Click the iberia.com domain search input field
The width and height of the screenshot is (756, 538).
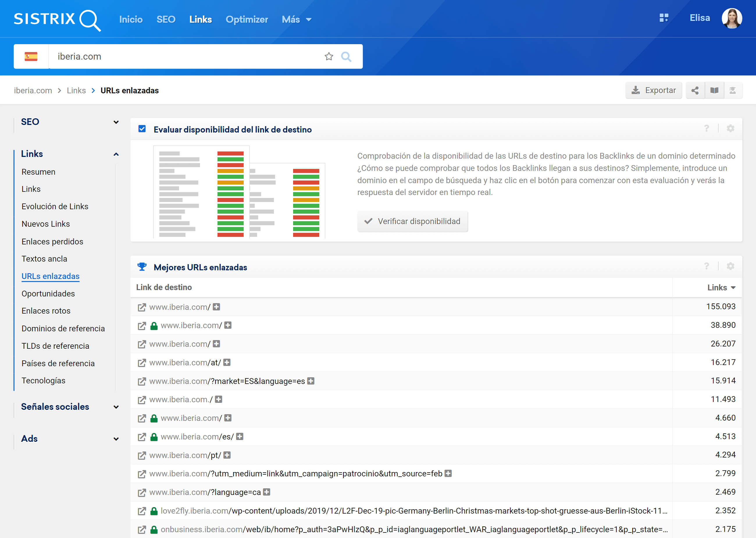tap(186, 57)
